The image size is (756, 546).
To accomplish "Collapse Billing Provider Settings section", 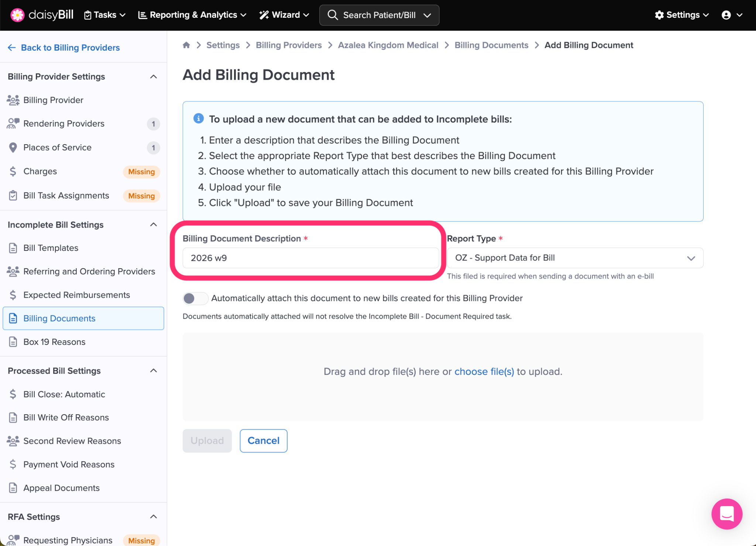I will pos(154,77).
